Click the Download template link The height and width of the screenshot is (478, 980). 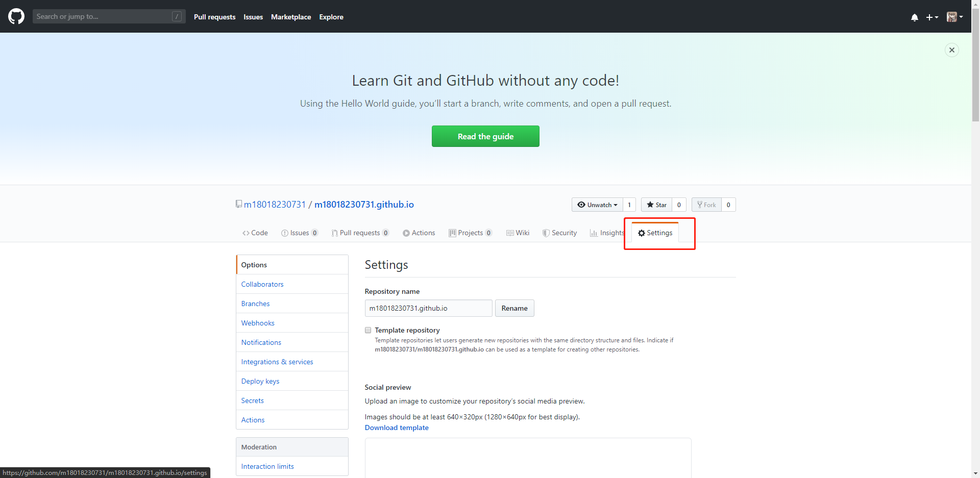397,427
